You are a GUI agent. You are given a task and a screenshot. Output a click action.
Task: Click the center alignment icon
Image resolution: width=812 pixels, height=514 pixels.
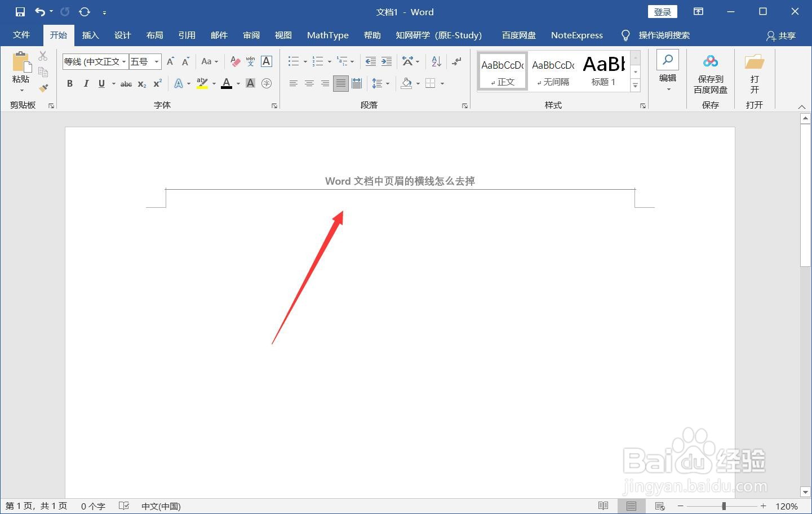pos(309,83)
